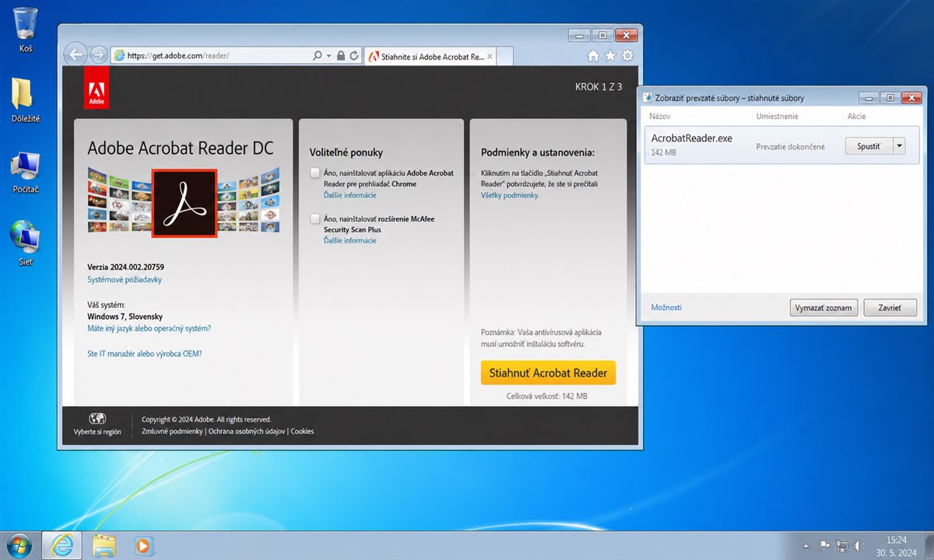Refresh the page with reload icon

pyautogui.click(x=354, y=56)
